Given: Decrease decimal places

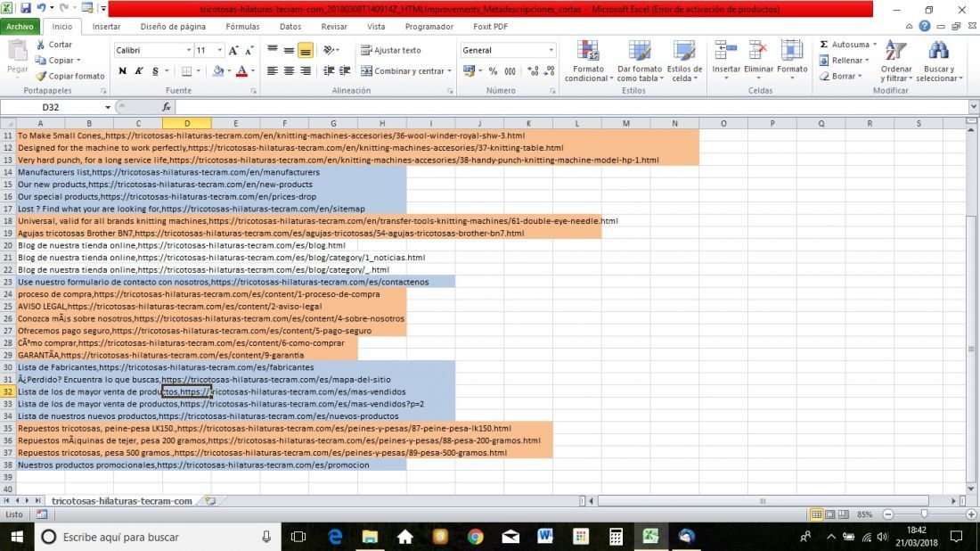Looking at the screenshot, I should coord(550,70).
